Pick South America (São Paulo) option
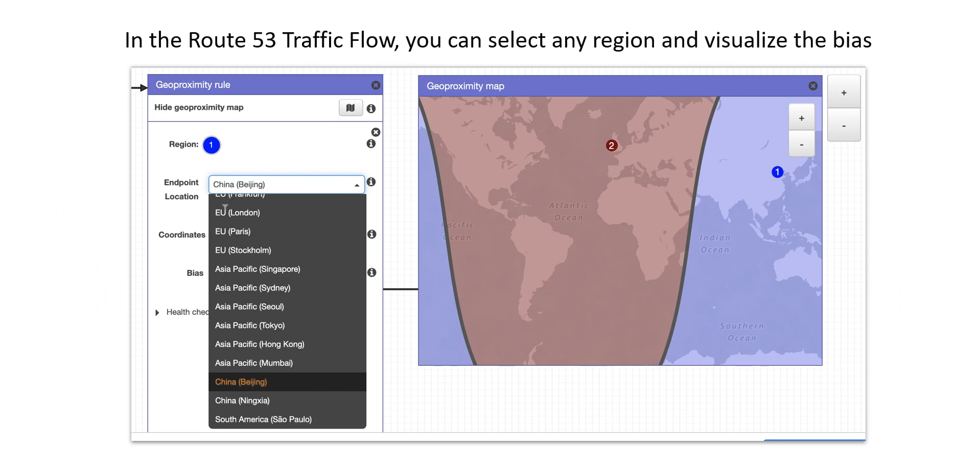Screen dimensions: 980x469 click(x=288, y=419)
